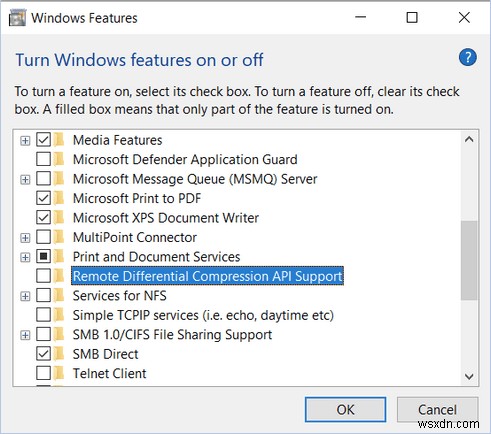Click the Microsoft Message Queue Server folder icon
The width and height of the screenshot is (491, 434).
[x=59, y=179]
